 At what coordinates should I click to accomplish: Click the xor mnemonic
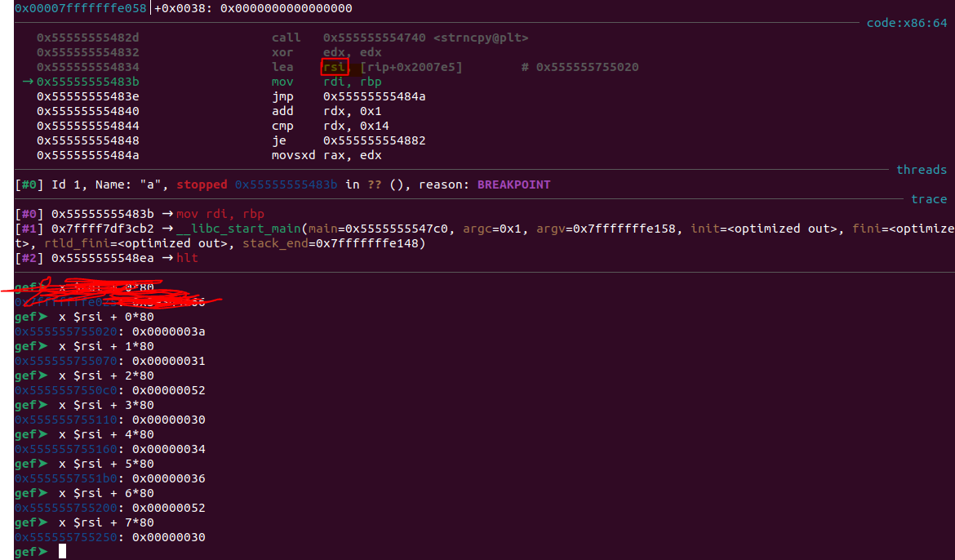(x=282, y=51)
